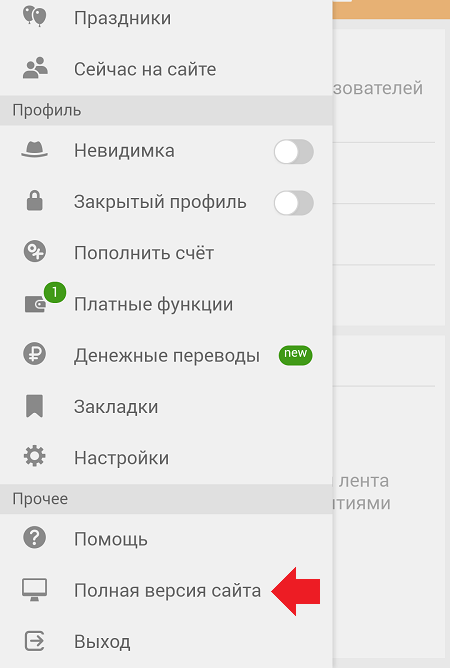Open Полная версия сайта link

(x=167, y=590)
